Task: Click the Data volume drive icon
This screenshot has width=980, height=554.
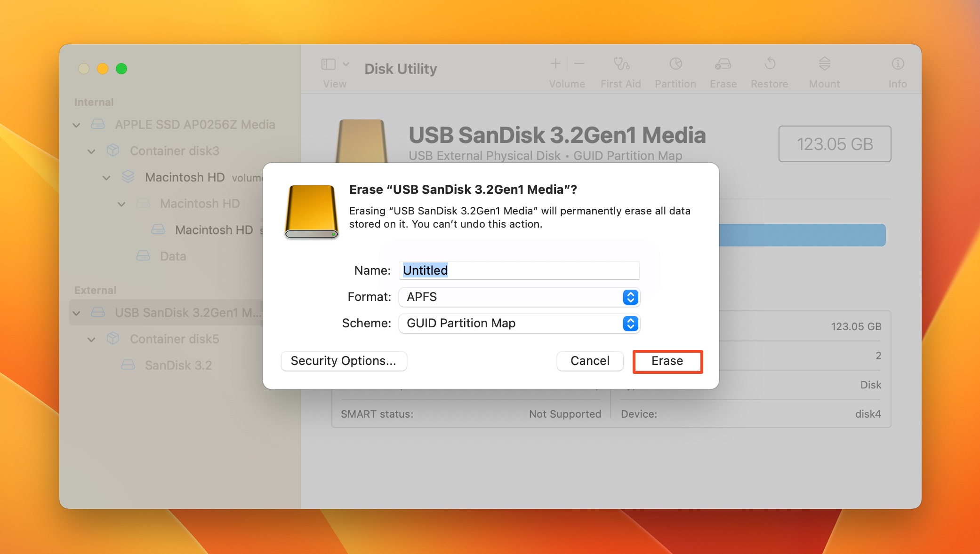Action: click(143, 256)
